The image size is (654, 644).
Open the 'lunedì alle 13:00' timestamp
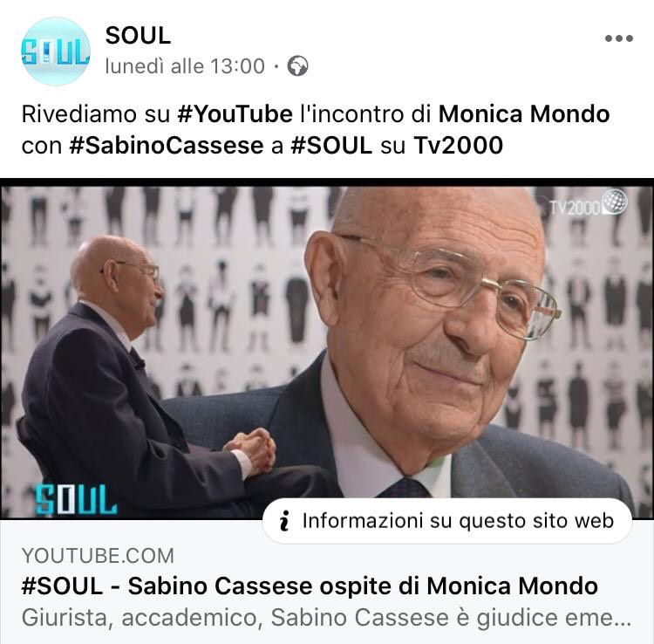coord(185,66)
